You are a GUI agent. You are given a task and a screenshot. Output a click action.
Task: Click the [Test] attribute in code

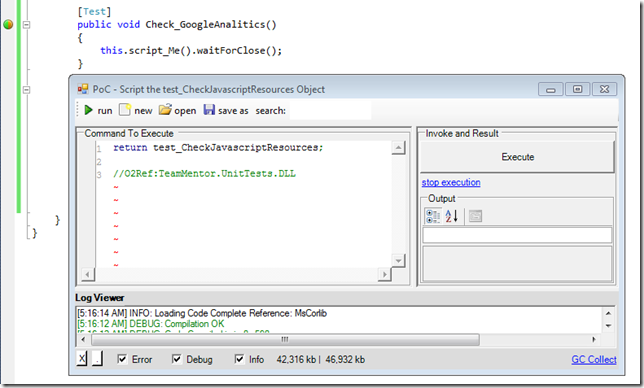tap(94, 11)
